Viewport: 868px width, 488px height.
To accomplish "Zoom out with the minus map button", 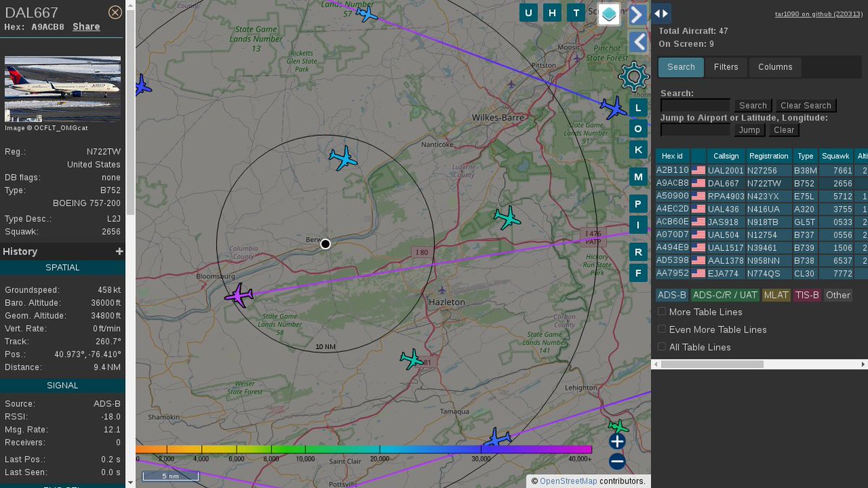I will (x=617, y=461).
